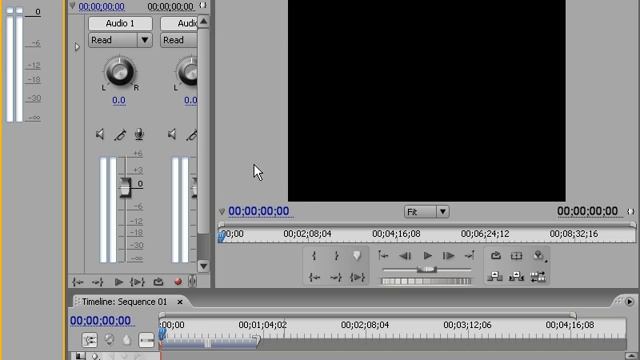Toggle Safe Margins in Program monitor
640x360 pixels.
[x=517, y=256]
